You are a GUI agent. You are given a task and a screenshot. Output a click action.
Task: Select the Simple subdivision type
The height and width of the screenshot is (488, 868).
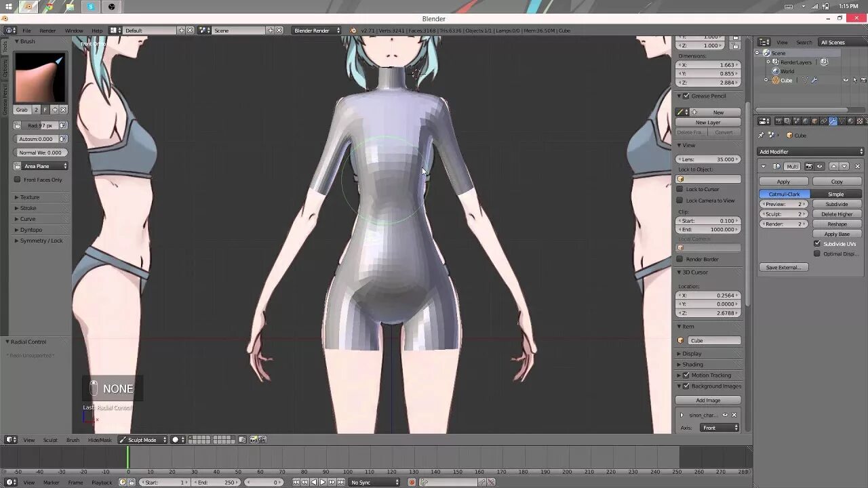coord(836,194)
